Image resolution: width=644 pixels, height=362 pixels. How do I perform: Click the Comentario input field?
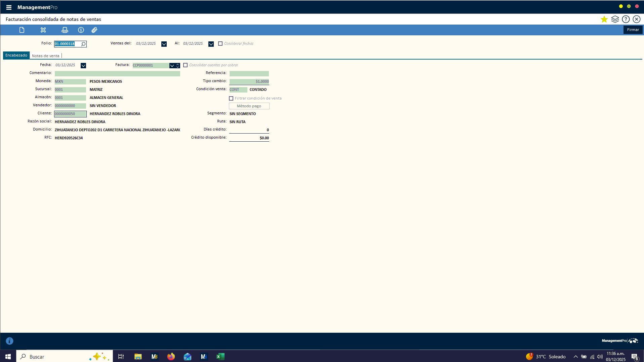coord(117,74)
